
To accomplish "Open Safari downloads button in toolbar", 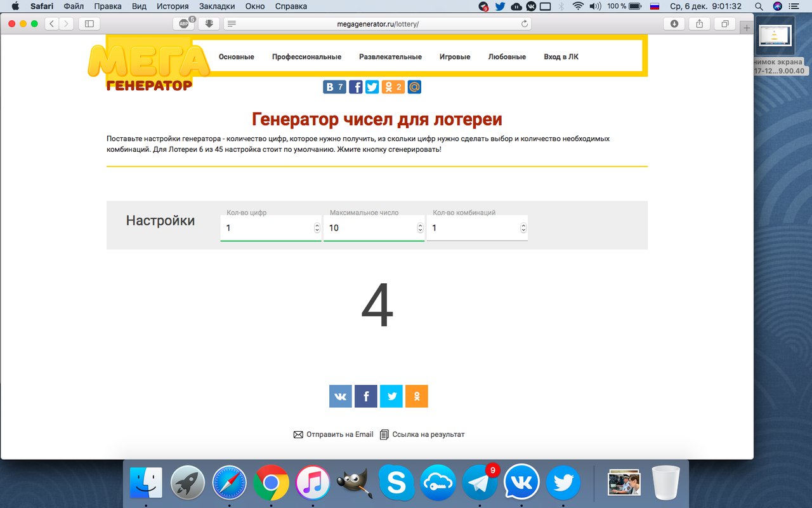I will (674, 23).
